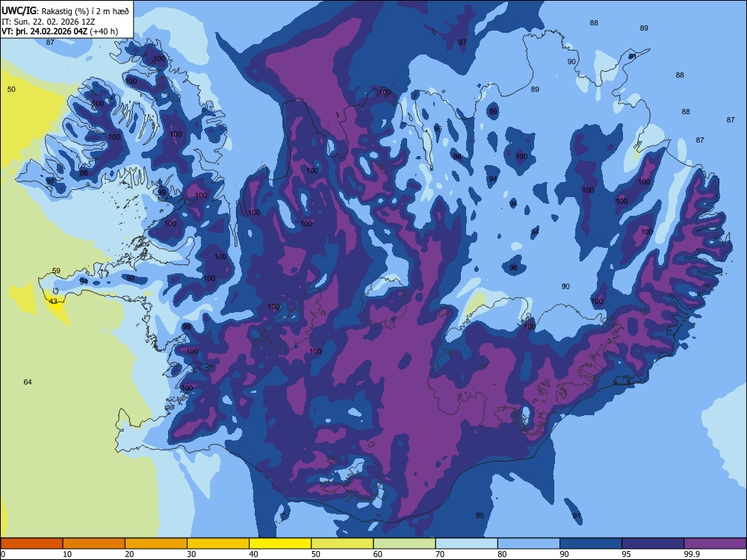Click the '70' label on the legend scale
The width and height of the screenshot is (747, 560).
pyautogui.click(x=440, y=554)
